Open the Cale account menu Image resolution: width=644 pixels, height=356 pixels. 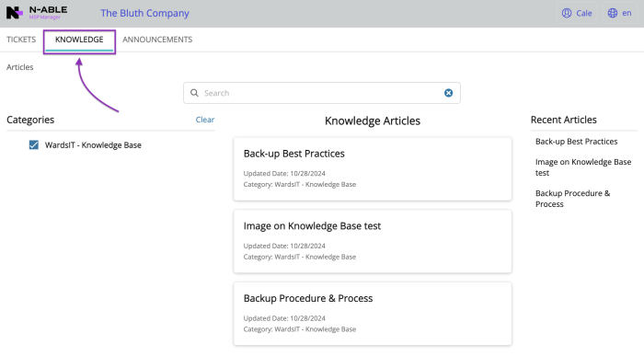[x=577, y=13]
